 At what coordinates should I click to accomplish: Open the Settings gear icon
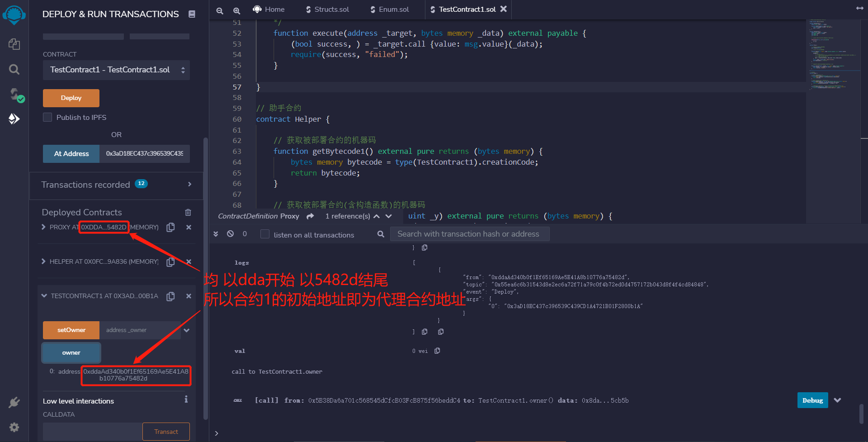pyautogui.click(x=14, y=427)
